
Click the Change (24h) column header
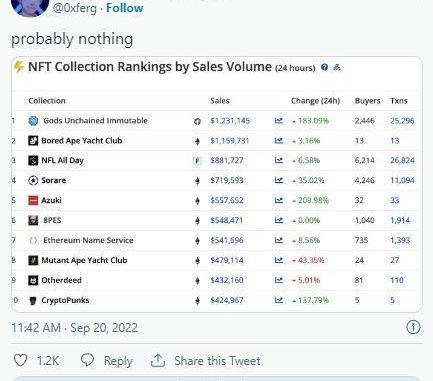tap(315, 101)
